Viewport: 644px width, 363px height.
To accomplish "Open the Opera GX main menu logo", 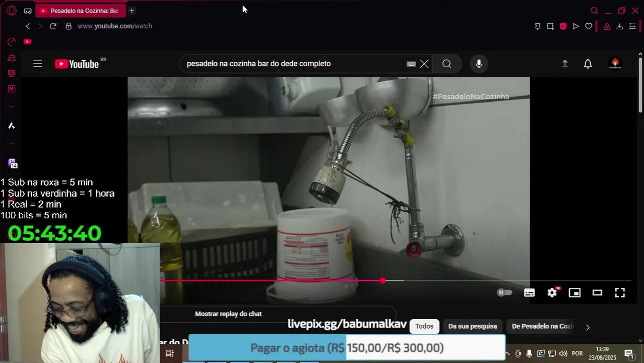I will coord(12,11).
